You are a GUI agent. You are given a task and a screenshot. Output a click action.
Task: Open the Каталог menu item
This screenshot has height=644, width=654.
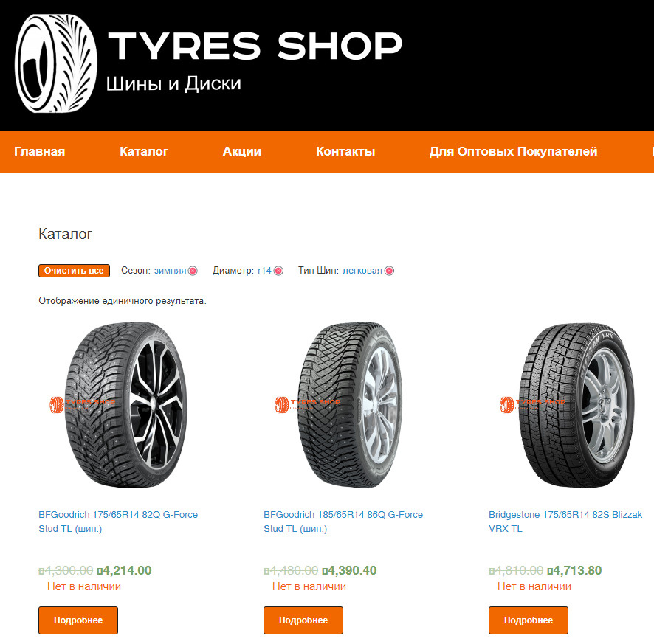click(144, 151)
